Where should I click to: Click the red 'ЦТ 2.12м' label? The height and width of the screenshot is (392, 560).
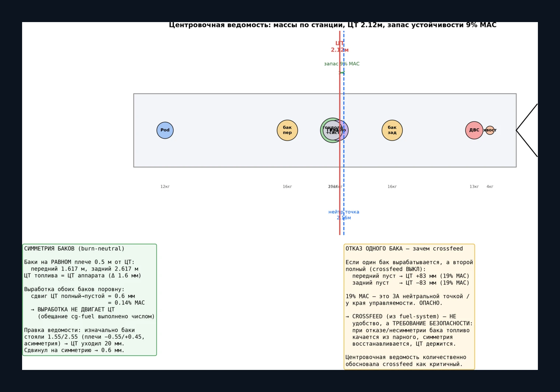point(340,47)
